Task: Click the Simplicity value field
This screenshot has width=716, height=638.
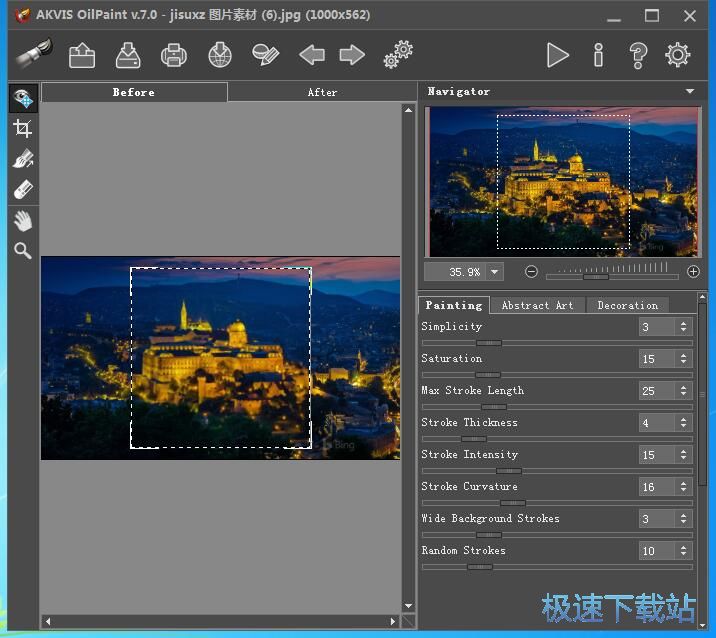Action: pyautogui.click(x=656, y=327)
